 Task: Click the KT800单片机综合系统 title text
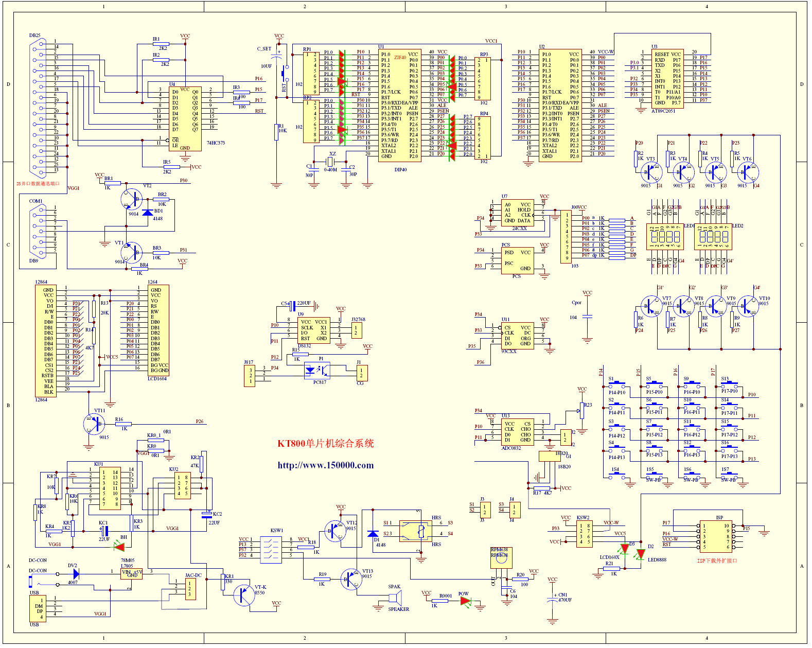(326, 444)
